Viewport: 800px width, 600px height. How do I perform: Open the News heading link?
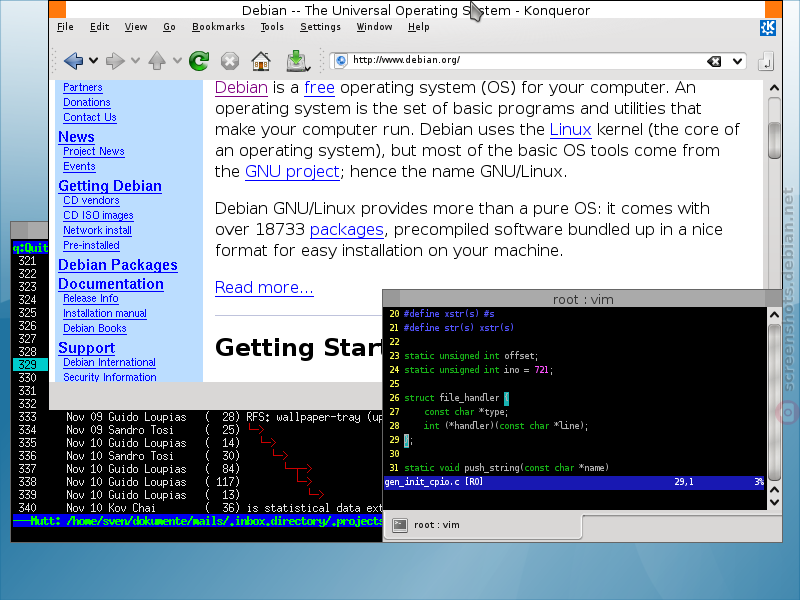tap(76, 137)
